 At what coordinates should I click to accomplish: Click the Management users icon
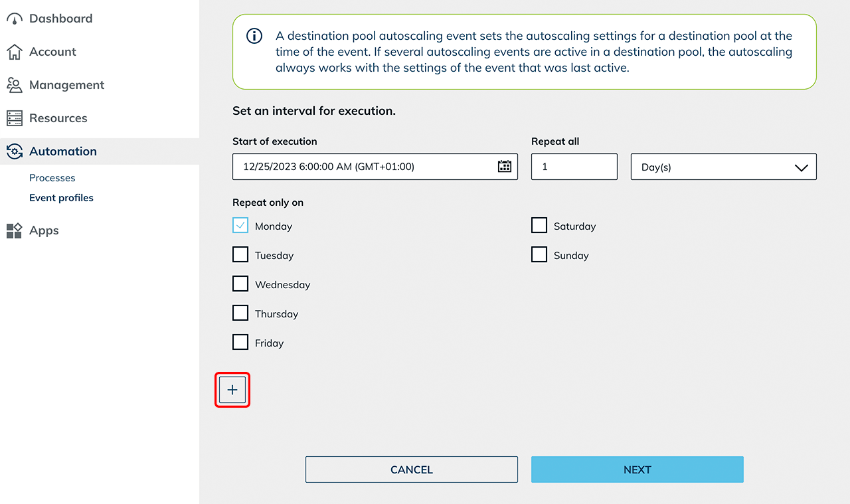(x=15, y=85)
